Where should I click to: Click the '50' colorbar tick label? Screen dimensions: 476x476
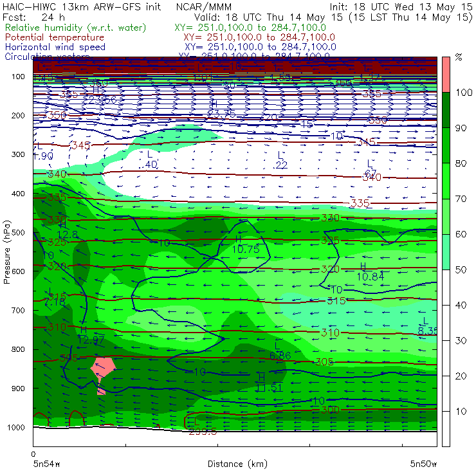461,270
